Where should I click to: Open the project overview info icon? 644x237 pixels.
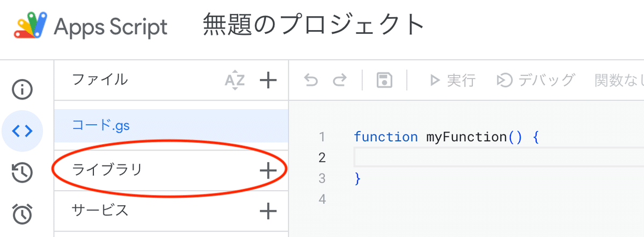point(23,89)
